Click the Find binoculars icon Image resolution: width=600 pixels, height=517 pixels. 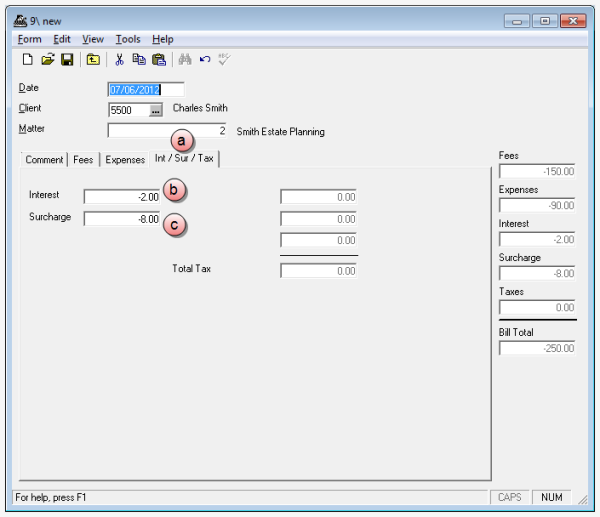click(x=184, y=60)
